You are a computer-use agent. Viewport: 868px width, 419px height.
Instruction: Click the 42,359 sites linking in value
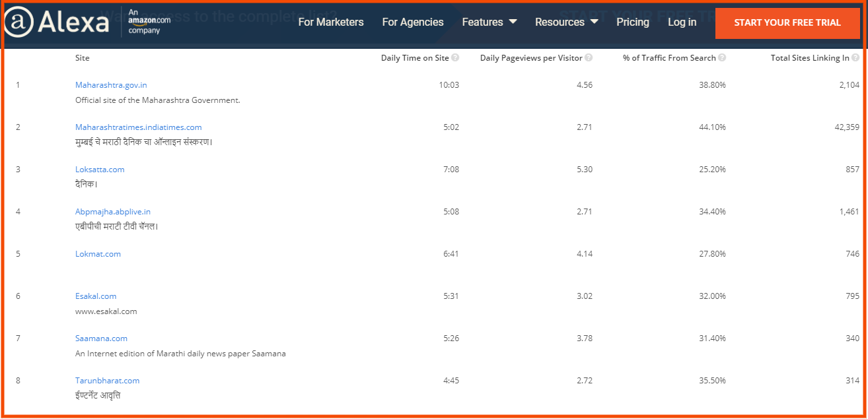click(847, 127)
